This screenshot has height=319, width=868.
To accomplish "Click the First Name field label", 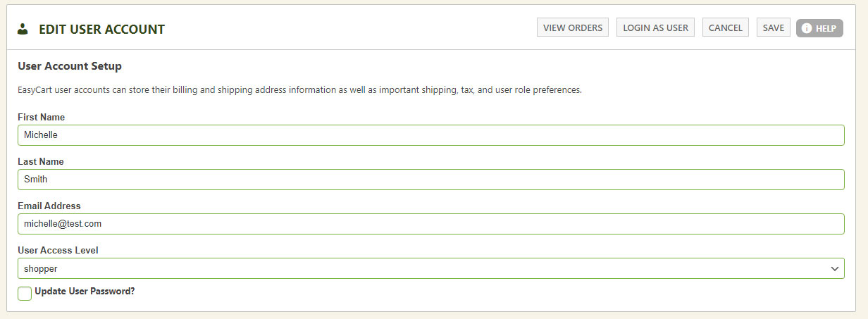I will coord(41,117).
